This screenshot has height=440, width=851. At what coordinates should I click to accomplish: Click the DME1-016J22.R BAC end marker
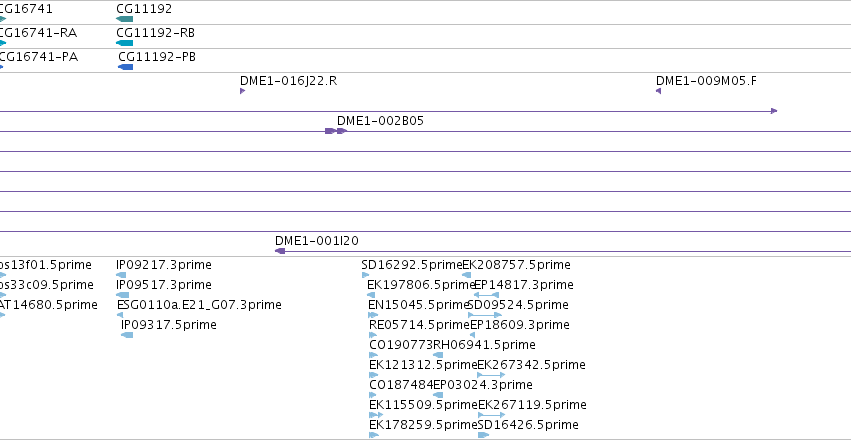tap(243, 91)
